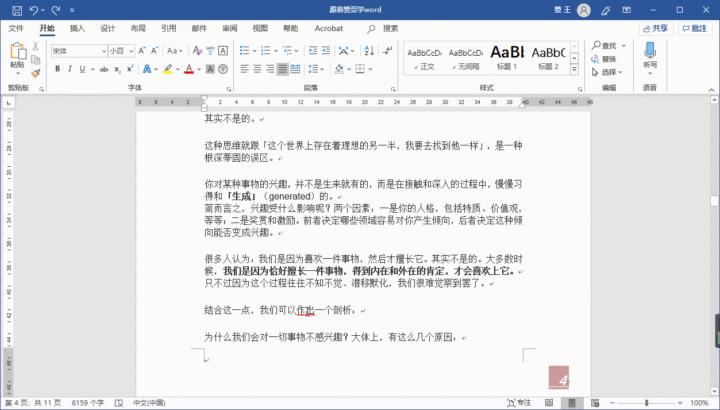Click the spelling check status icon
This screenshot has width=720, height=410.
pos(119,403)
